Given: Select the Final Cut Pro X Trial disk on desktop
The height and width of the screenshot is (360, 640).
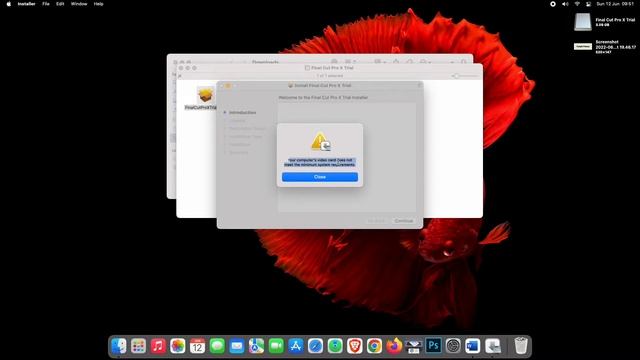Looking at the screenshot, I should (x=582, y=22).
